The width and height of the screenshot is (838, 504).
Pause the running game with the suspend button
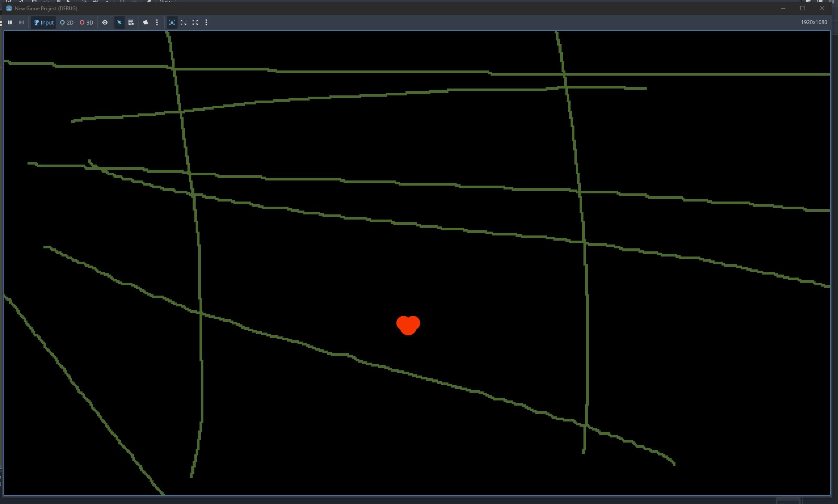pos(10,22)
